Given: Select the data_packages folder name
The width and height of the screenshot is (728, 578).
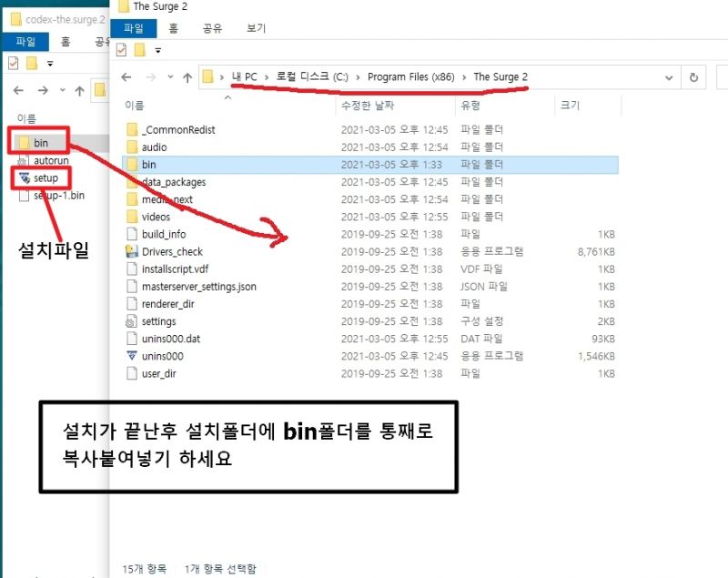Looking at the screenshot, I should click(174, 182).
